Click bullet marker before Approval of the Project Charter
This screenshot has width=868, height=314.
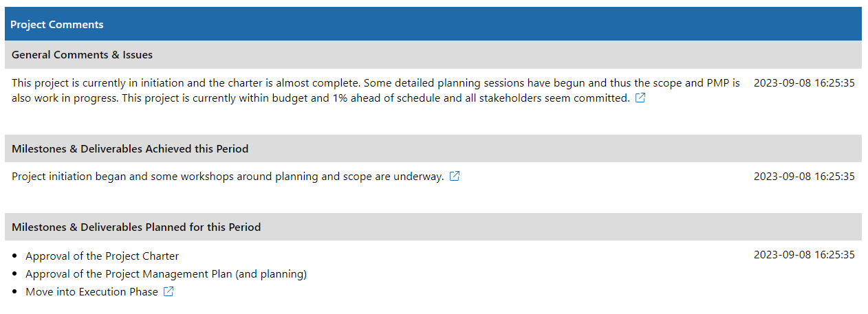tap(15, 256)
